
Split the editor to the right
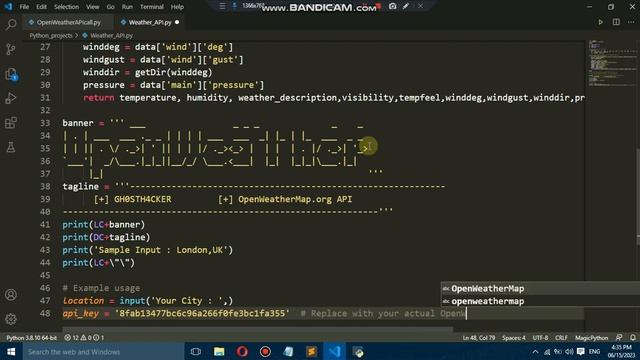click(616, 22)
